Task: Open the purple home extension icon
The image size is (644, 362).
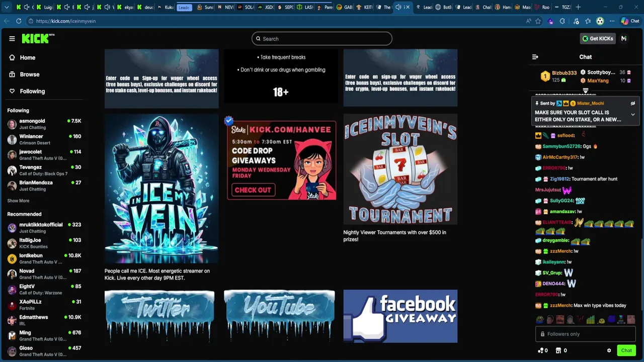Action: click(550, 21)
